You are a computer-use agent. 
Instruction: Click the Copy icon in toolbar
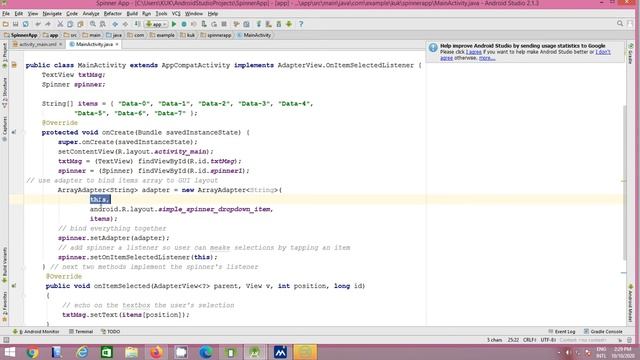[70, 24]
